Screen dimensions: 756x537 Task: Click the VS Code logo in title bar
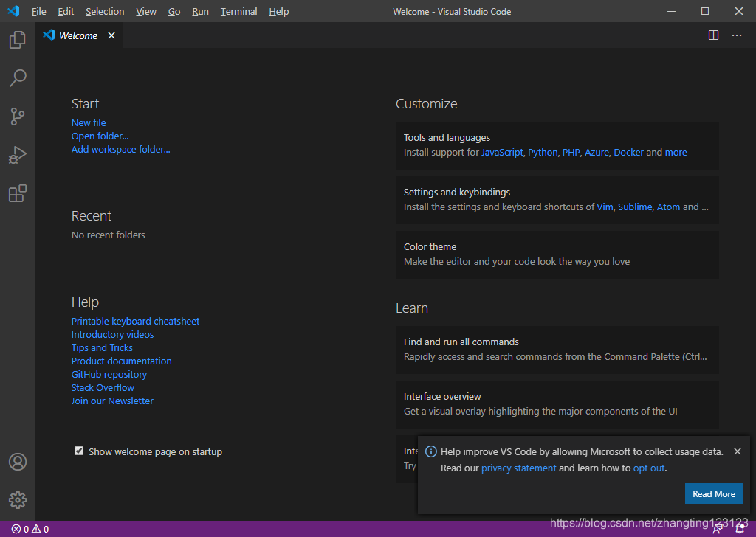coord(13,10)
